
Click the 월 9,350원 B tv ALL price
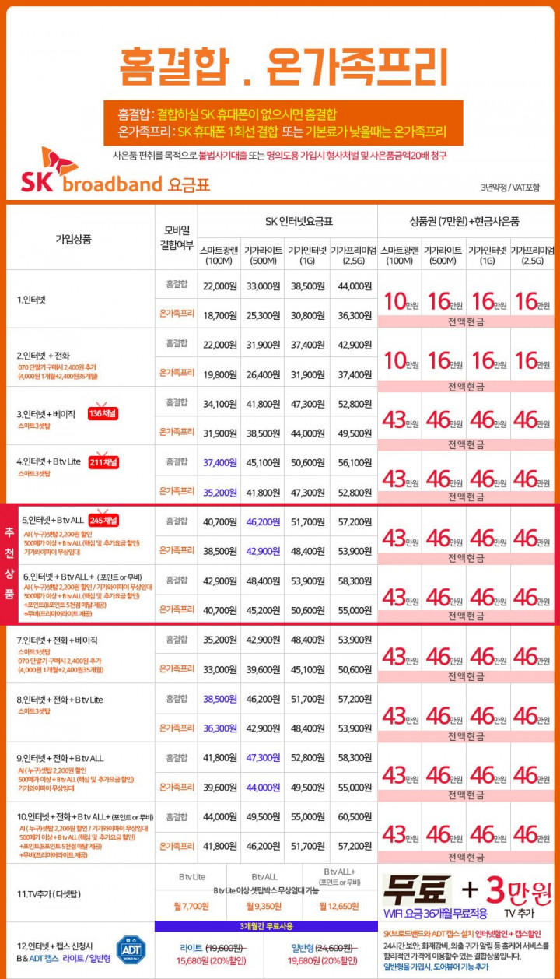(x=264, y=906)
